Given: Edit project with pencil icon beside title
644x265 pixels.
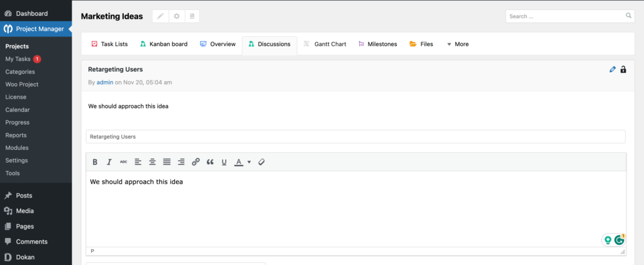Looking at the screenshot, I should click(160, 16).
